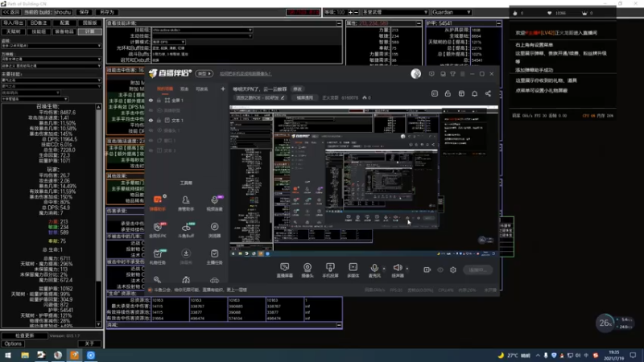Click the 扬声器 speaker icon

coord(397,268)
